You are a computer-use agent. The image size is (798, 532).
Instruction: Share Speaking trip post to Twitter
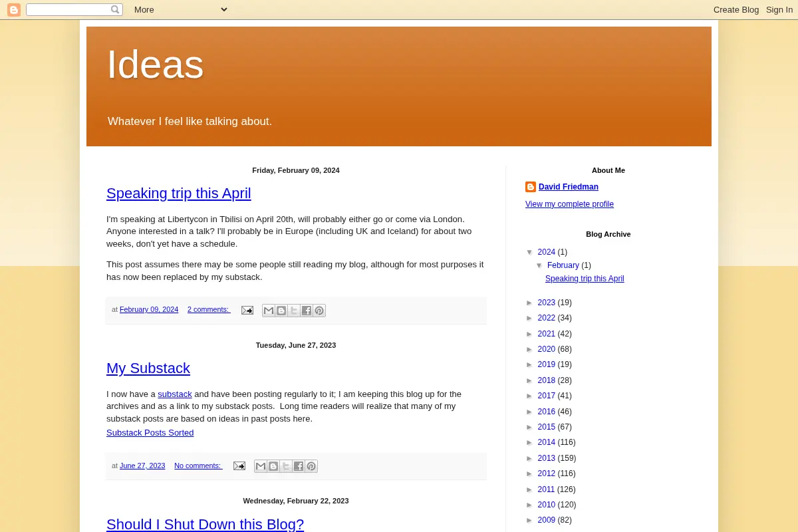(x=294, y=311)
